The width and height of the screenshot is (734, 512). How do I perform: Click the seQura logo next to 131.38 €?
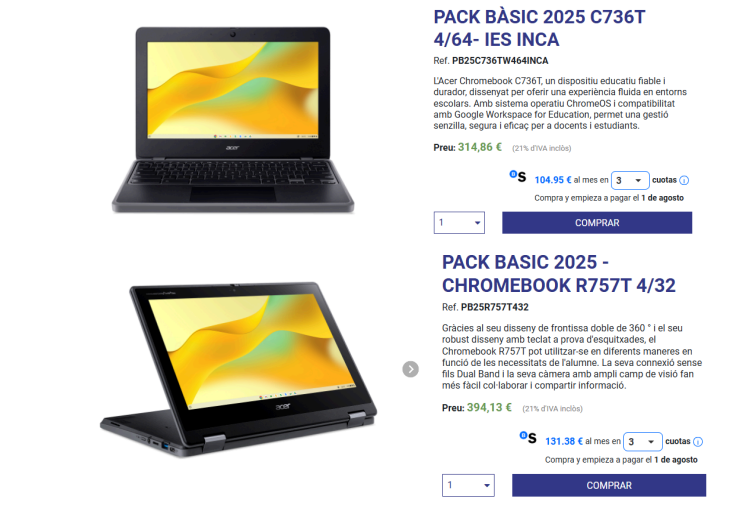528,438
